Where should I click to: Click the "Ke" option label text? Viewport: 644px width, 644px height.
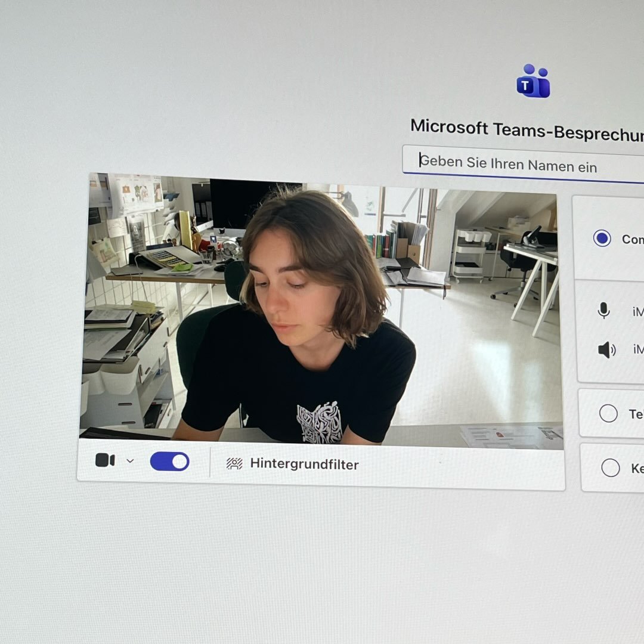[x=637, y=468]
